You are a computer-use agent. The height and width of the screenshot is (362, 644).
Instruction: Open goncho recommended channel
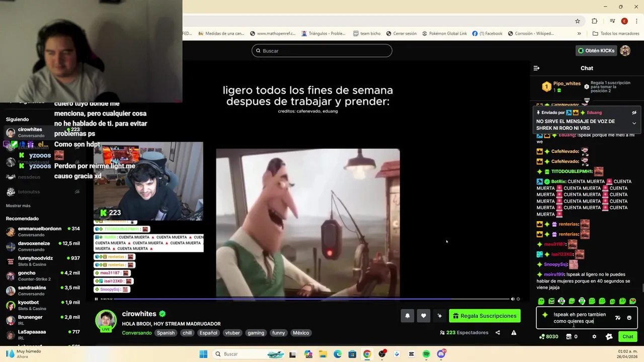43,276
